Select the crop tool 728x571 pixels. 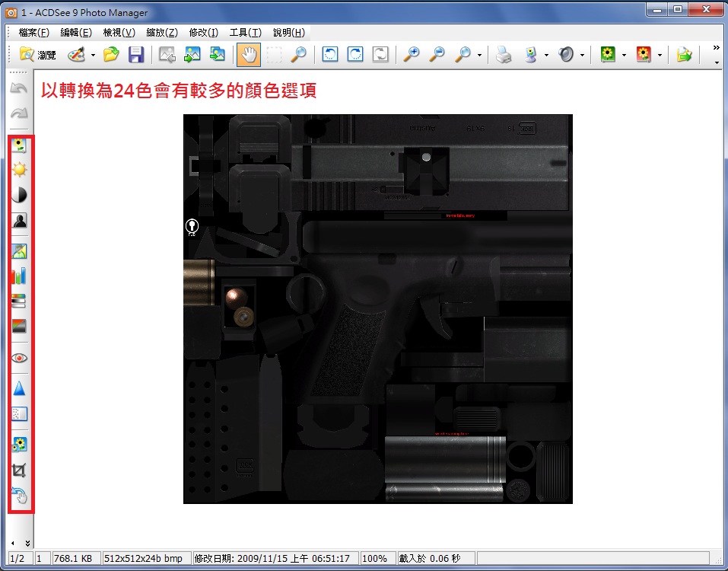click(19, 471)
